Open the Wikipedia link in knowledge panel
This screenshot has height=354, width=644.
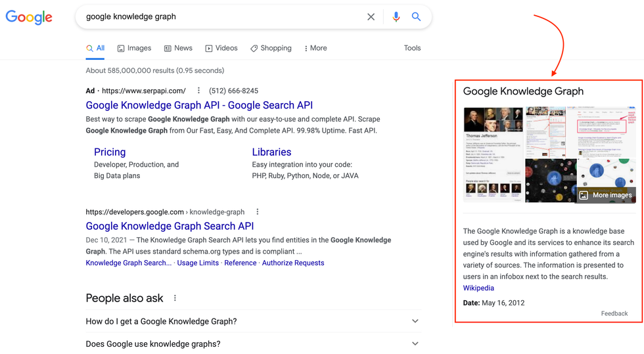coord(478,288)
